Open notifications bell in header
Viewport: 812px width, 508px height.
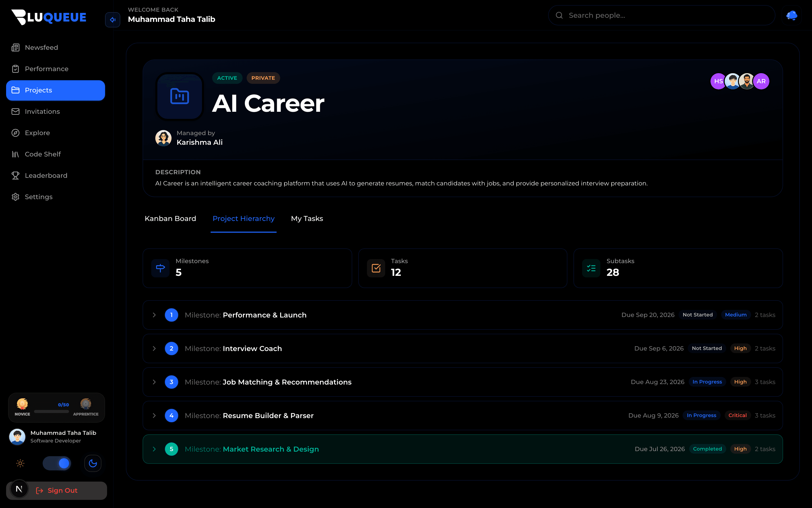(x=792, y=15)
